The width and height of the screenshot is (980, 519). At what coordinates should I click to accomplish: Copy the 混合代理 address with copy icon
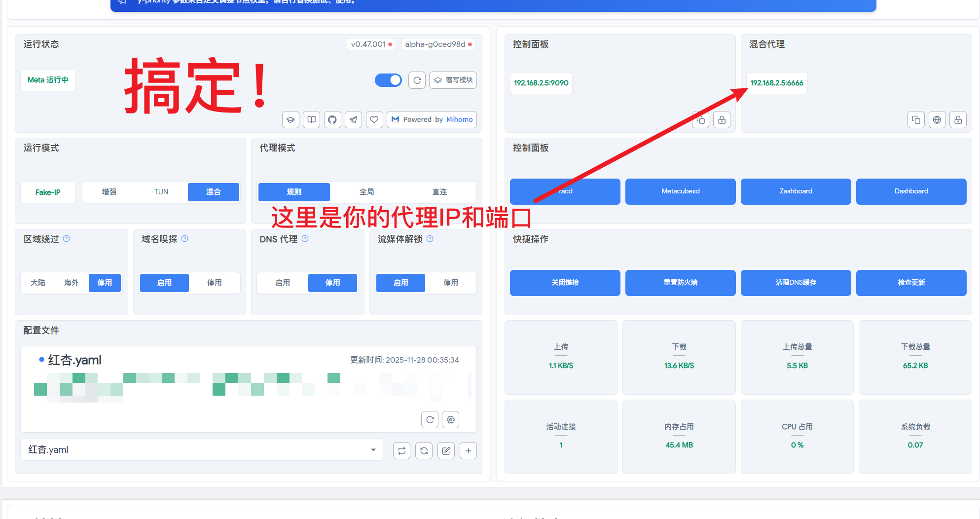[916, 119]
